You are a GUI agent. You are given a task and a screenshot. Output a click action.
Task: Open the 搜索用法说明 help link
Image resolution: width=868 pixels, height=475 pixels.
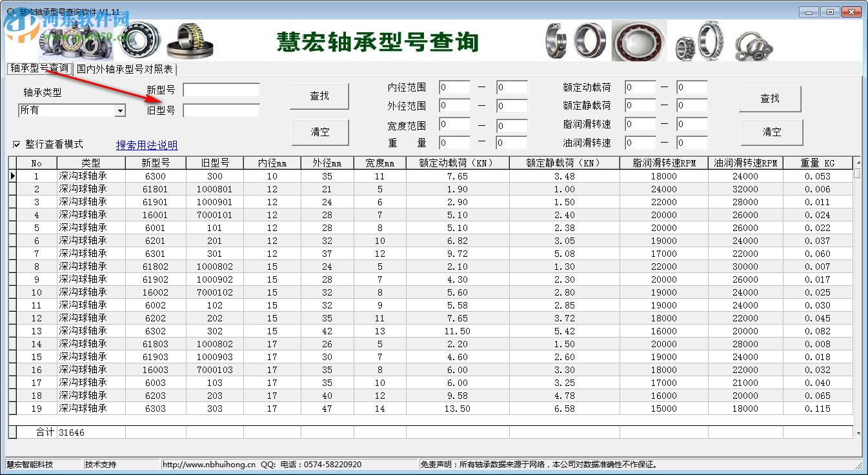click(147, 145)
